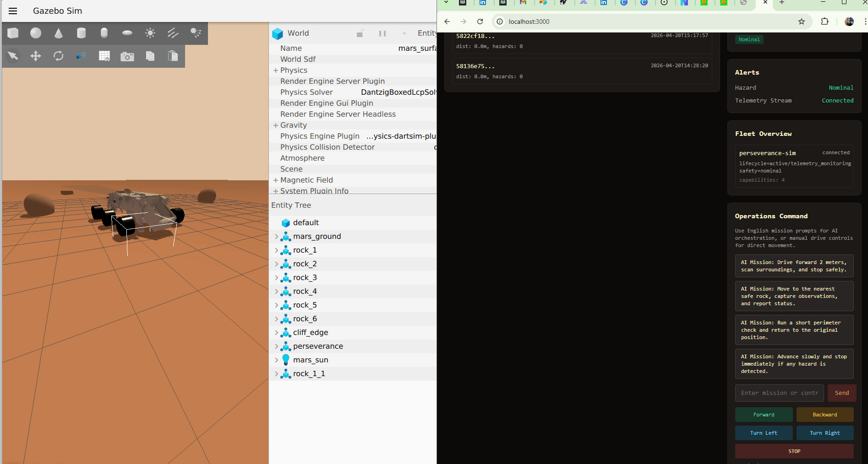Select rock_6 in Entity Tree
Screen dimensions: 868x464
tap(353, 319)
